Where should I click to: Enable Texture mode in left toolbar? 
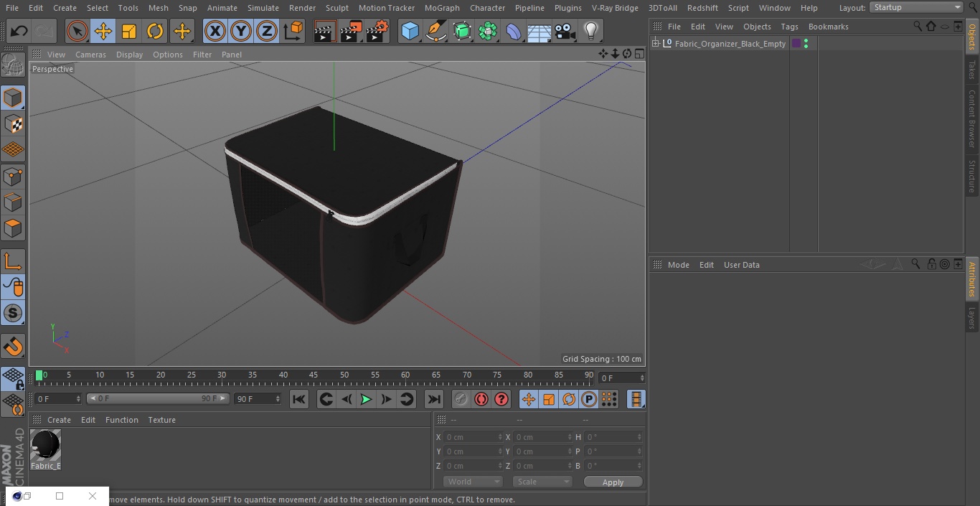click(x=13, y=123)
